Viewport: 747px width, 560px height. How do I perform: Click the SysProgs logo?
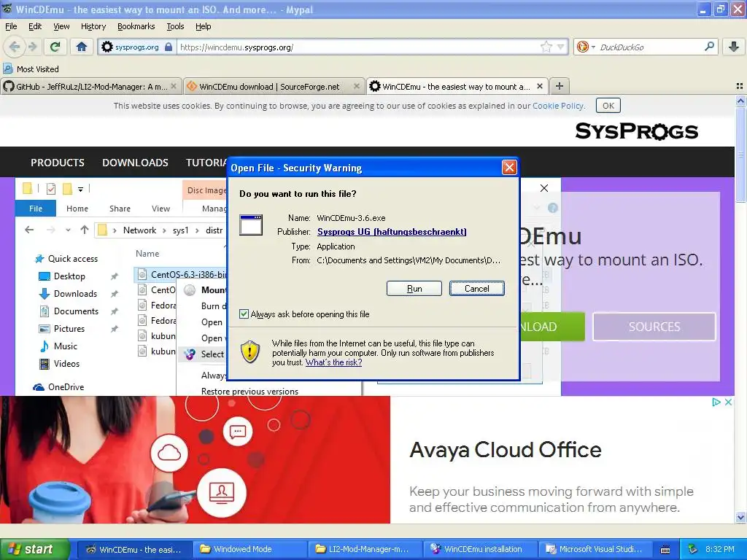(x=636, y=131)
